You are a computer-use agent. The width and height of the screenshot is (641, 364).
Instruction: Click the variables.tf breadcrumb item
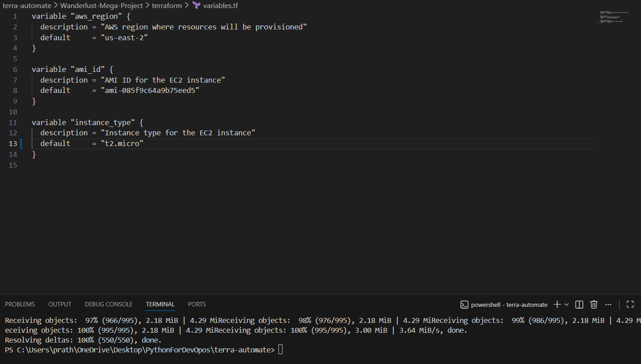221,6
